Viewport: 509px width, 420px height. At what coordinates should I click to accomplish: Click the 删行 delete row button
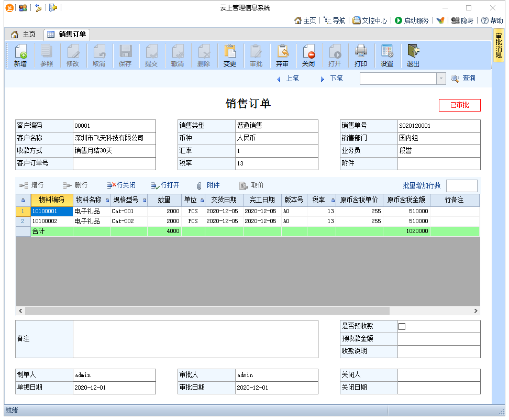[x=75, y=185]
